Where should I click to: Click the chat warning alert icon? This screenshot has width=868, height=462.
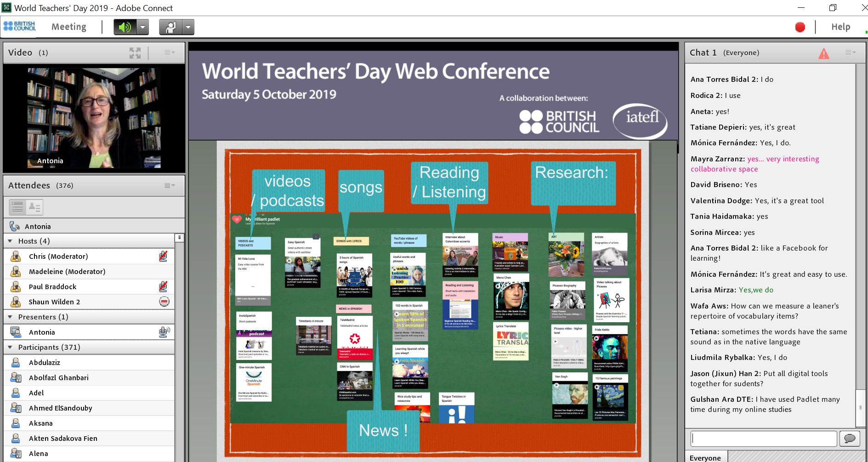[x=824, y=54]
